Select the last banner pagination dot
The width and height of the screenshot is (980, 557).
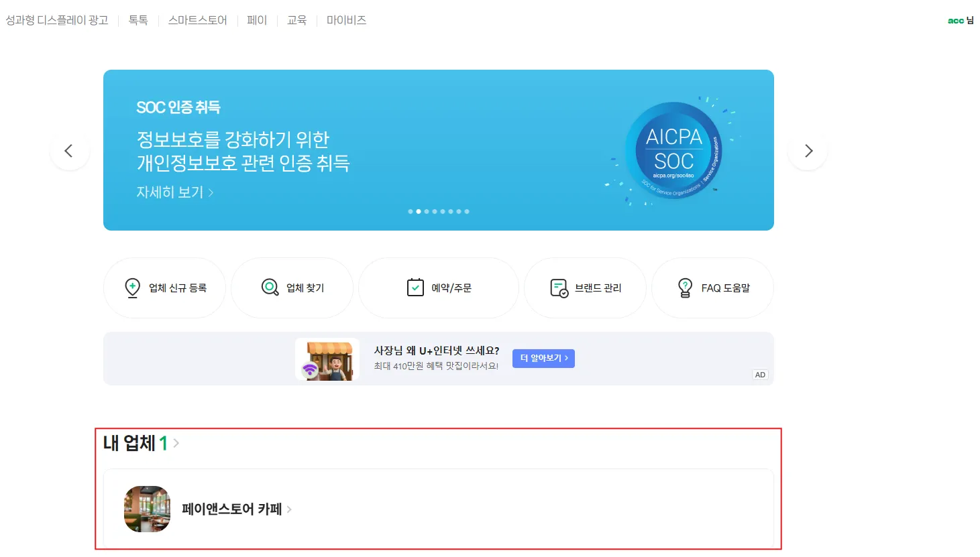click(x=467, y=212)
